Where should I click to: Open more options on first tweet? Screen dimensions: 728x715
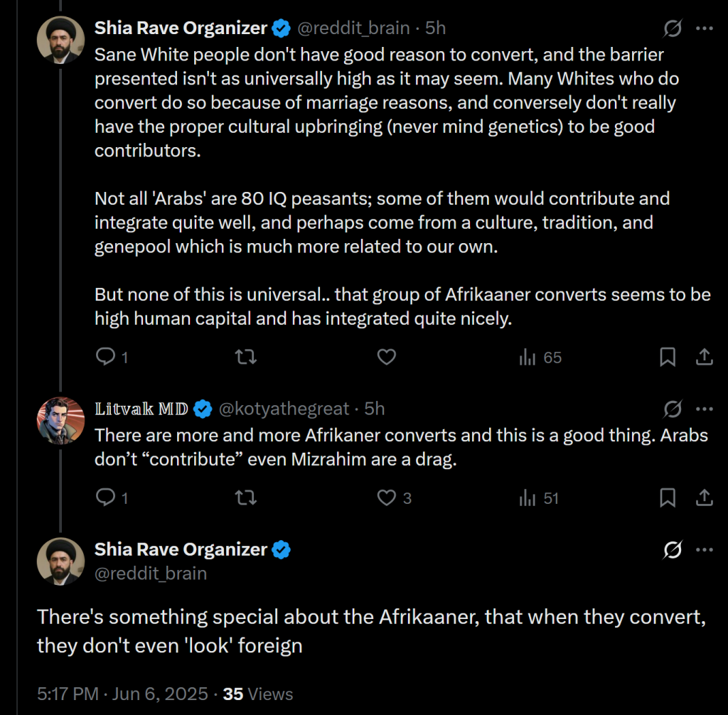click(704, 28)
